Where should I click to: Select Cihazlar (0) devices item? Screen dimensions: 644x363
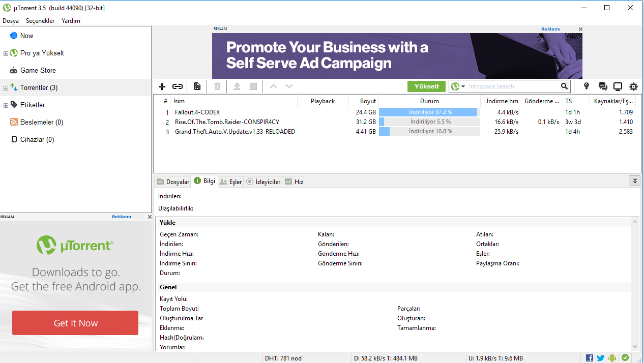(37, 139)
